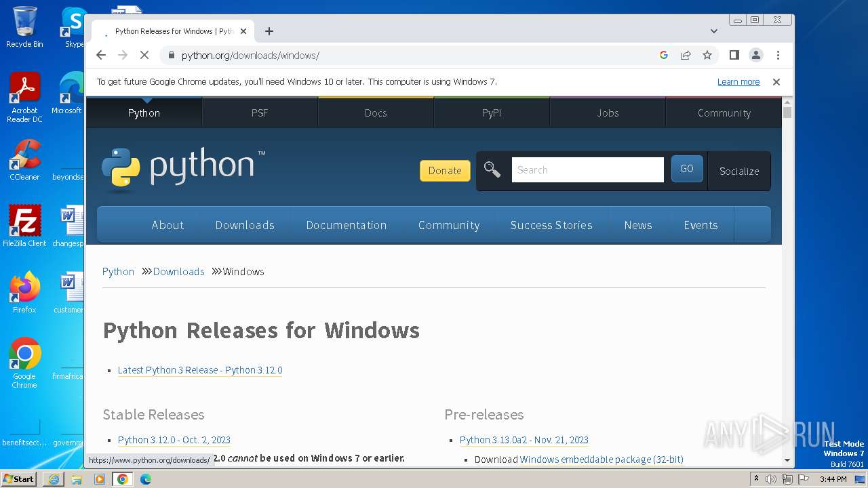Viewport: 868px width, 488px height.
Task: Share this page via share icon
Action: pyautogui.click(x=686, y=55)
